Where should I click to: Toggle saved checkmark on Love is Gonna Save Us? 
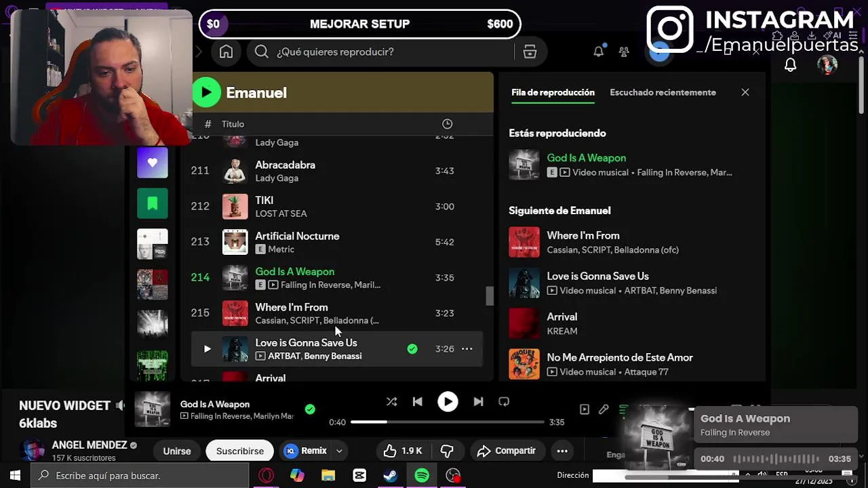tap(412, 349)
